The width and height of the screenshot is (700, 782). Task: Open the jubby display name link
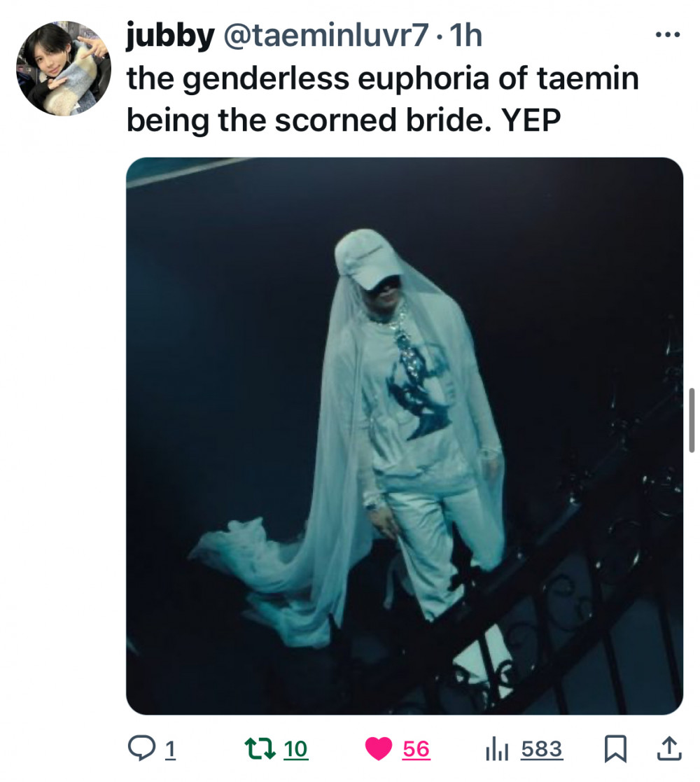[x=171, y=35]
